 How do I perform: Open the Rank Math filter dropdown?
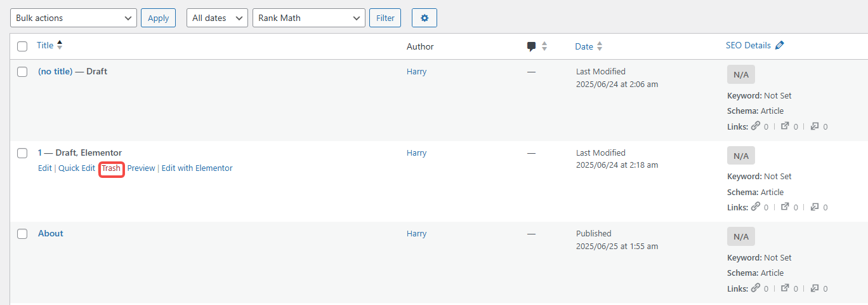[x=308, y=18]
